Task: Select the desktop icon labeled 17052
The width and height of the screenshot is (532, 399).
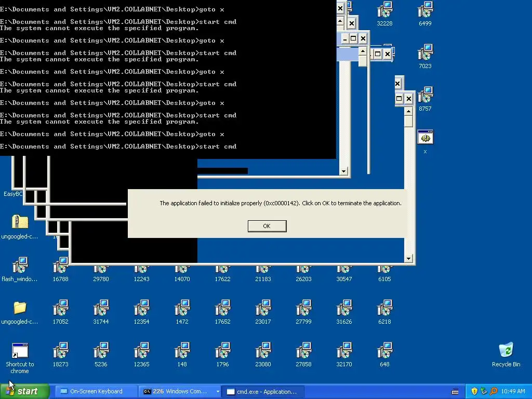Action: (60, 312)
